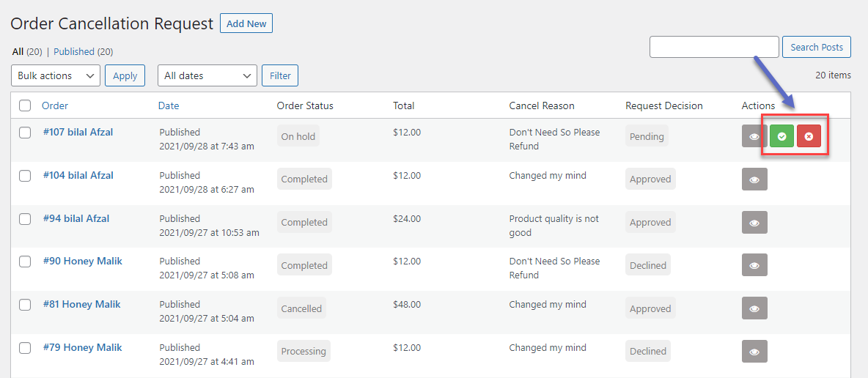This screenshot has height=378, width=868.
Task: View request details for order #104
Action: click(754, 179)
